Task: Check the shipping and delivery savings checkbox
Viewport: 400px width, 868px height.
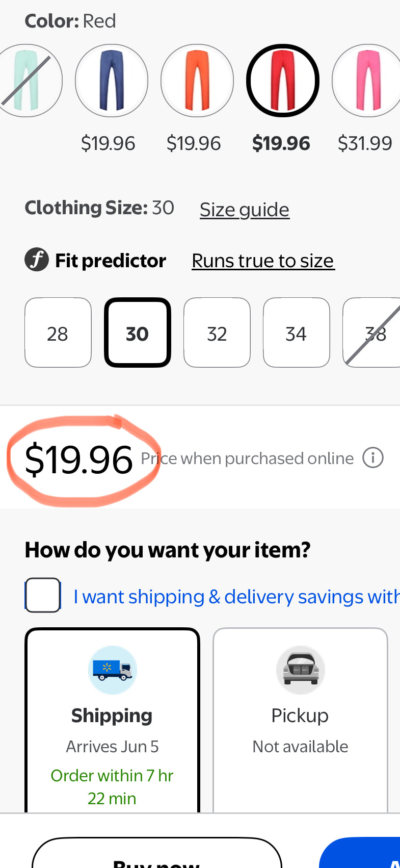Action: click(x=43, y=595)
